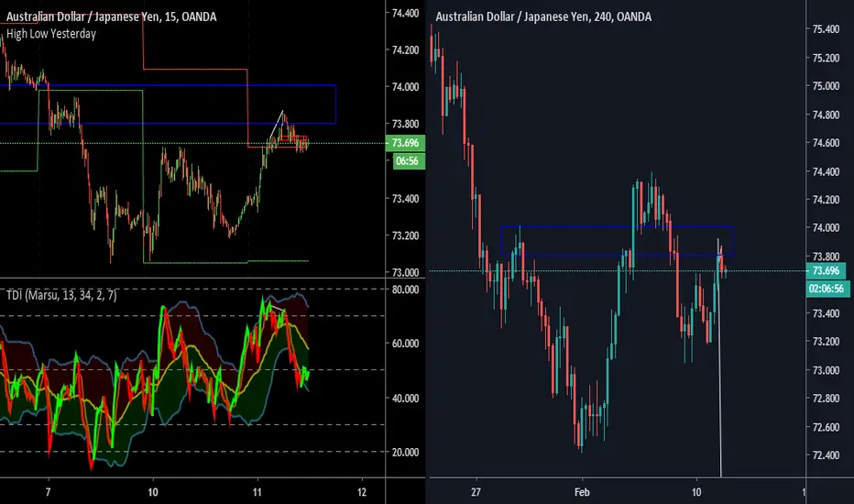Click the 75.200 price level on right axis

[826, 59]
